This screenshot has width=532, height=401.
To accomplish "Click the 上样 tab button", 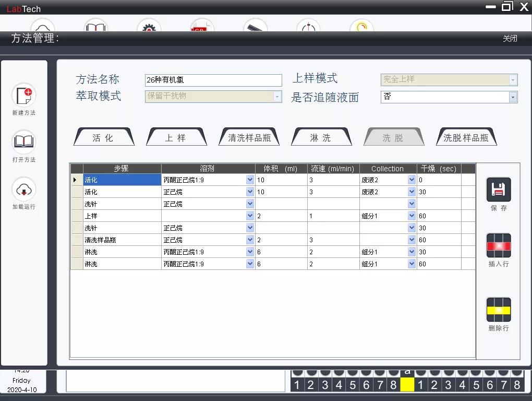I will coord(176,138).
